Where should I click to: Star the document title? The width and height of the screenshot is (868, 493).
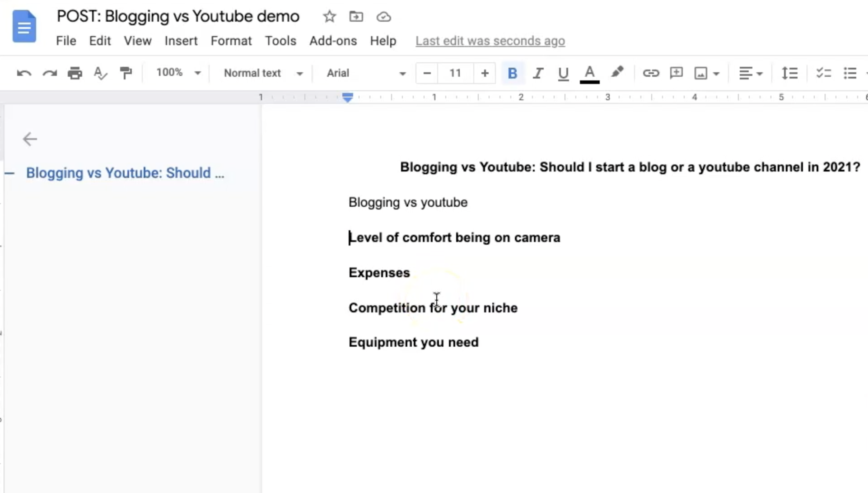coord(330,17)
